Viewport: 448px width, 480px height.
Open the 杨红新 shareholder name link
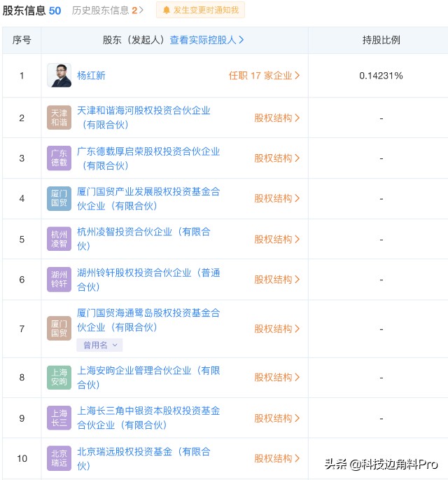[x=91, y=76]
